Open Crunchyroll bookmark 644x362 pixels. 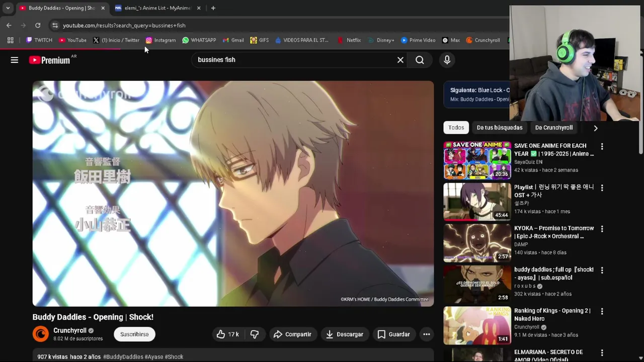[x=483, y=40]
